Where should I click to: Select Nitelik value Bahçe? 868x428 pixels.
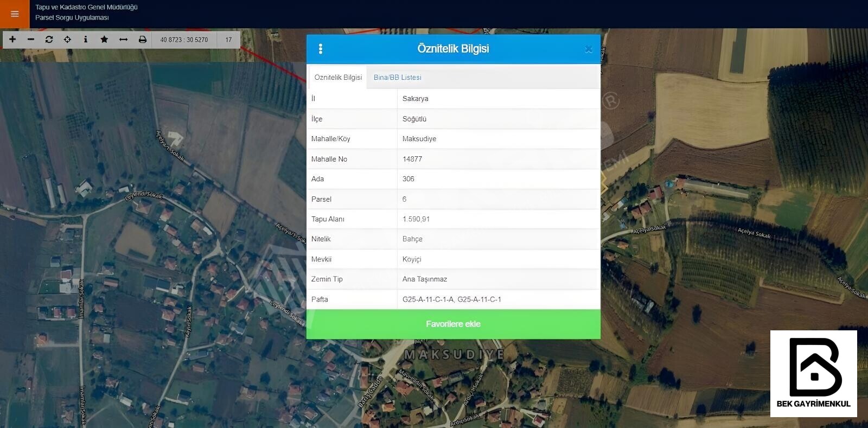tap(412, 239)
